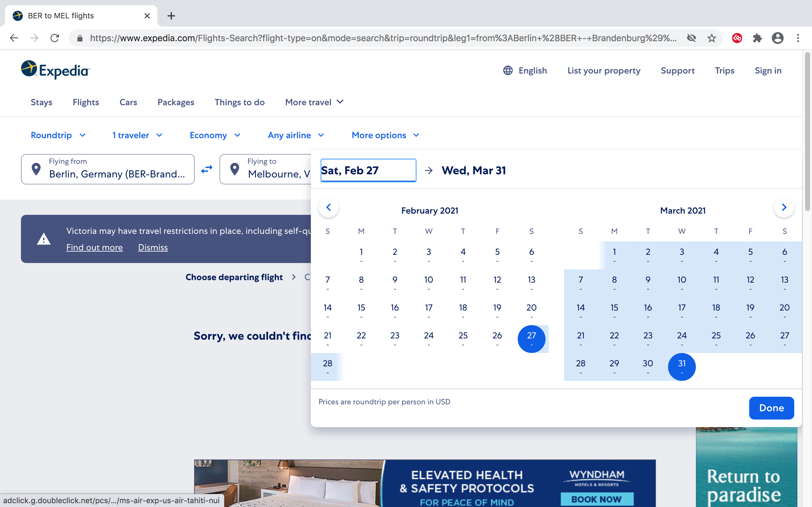Go to the previous month in the calendar
Viewport: 812px width, 507px height.
(x=329, y=207)
